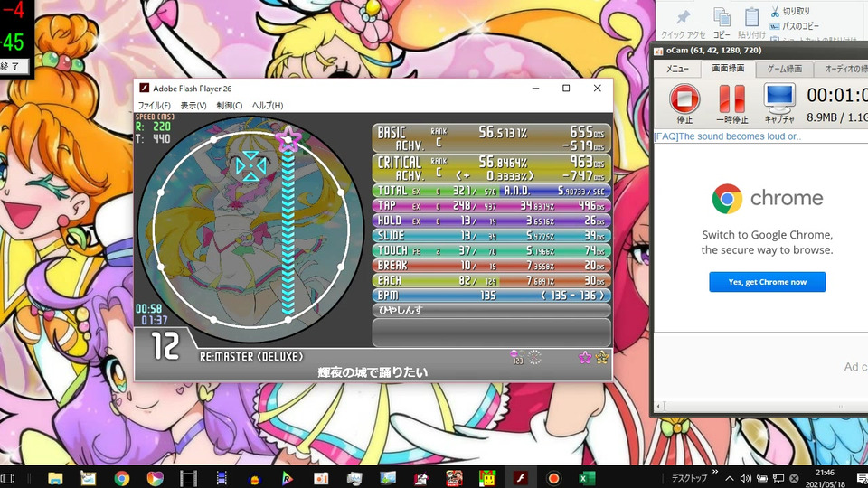Screen dimensions: 868x488
Task: Click the 終了 button in the top-left corner
Action: pos(14,66)
